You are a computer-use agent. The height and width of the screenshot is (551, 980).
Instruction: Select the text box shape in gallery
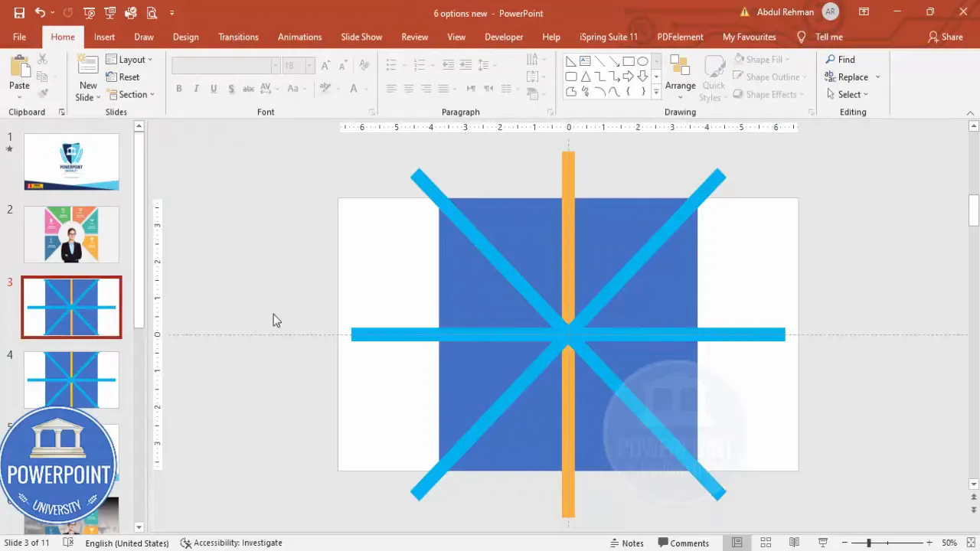pos(585,61)
